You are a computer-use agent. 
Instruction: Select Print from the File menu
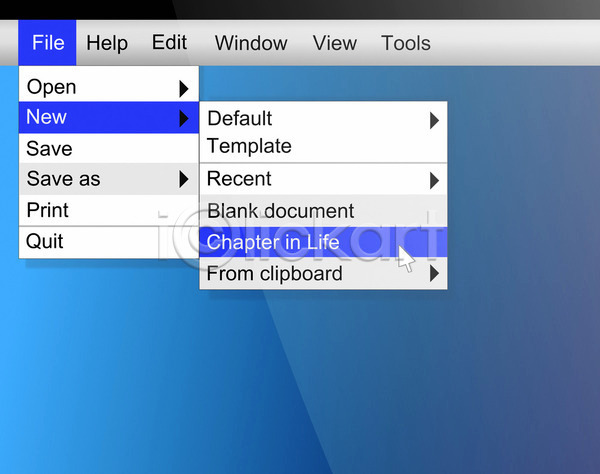(48, 211)
